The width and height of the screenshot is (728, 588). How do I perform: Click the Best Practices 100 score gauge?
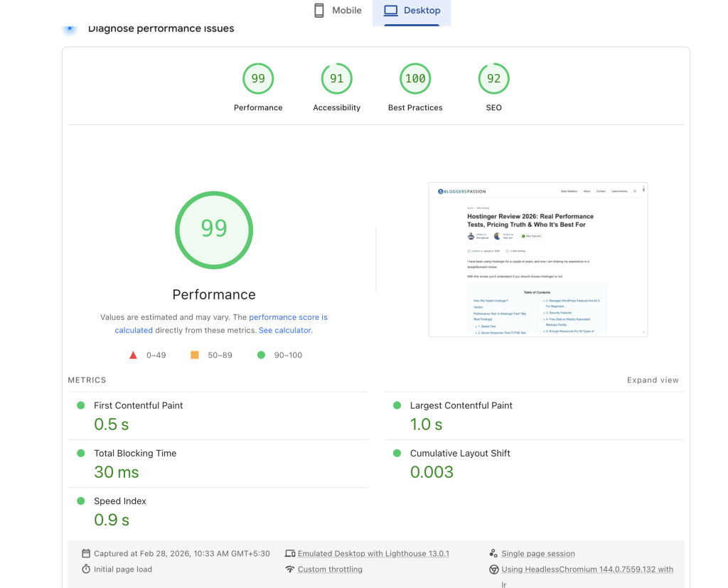(x=415, y=79)
